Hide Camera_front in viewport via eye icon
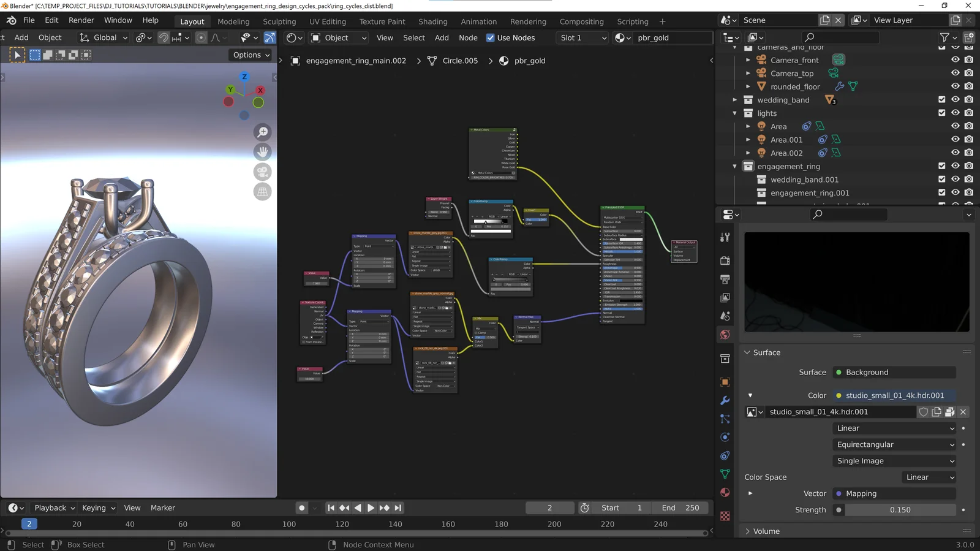980x551 pixels. (x=955, y=60)
